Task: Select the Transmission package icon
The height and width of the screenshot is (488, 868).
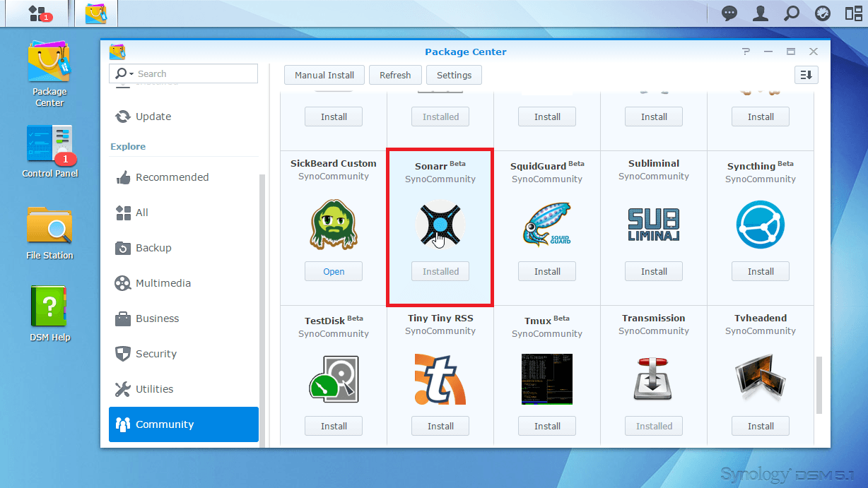Action: coord(653,379)
